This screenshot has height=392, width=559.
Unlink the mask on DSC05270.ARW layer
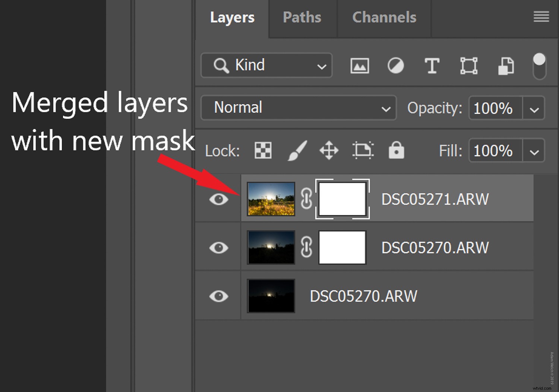(x=306, y=247)
